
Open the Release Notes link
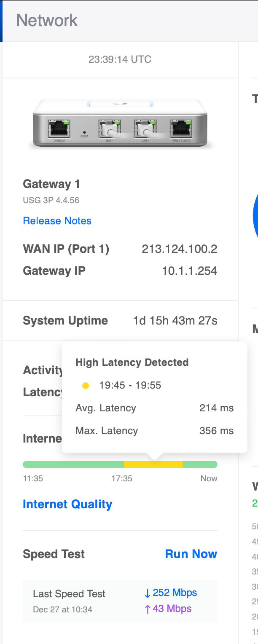pyautogui.click(x=57, y=221)
